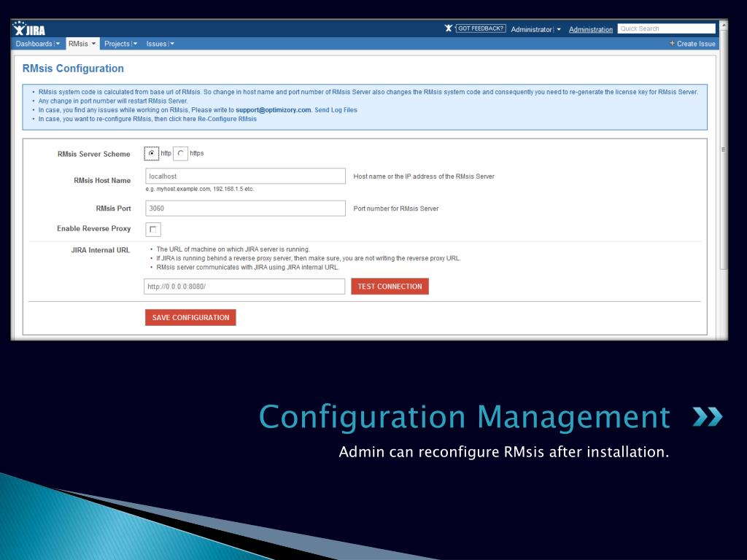Click the Save Configuration button
Image resolution: width=747 pixels, height=560 pixels.
[190, 317]
